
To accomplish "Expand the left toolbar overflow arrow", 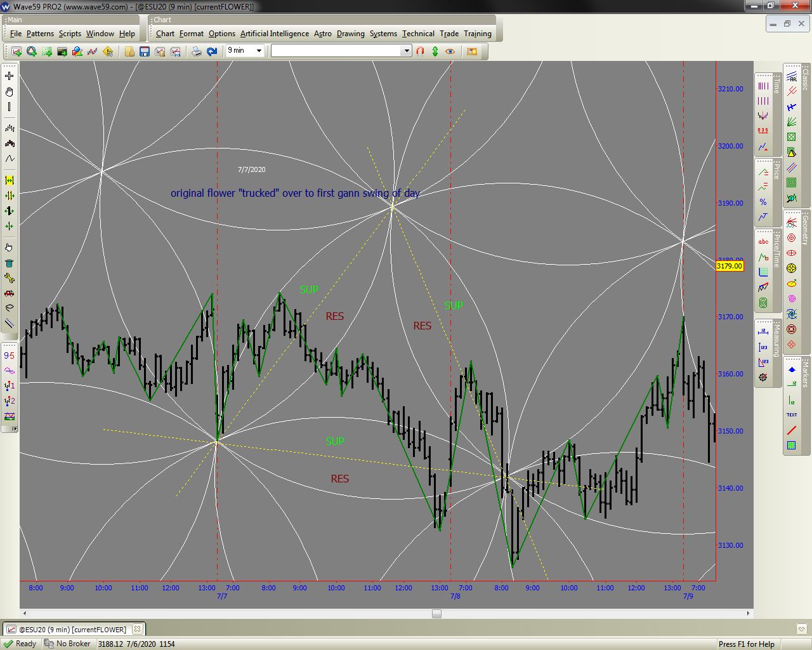I will pos(15,429).
